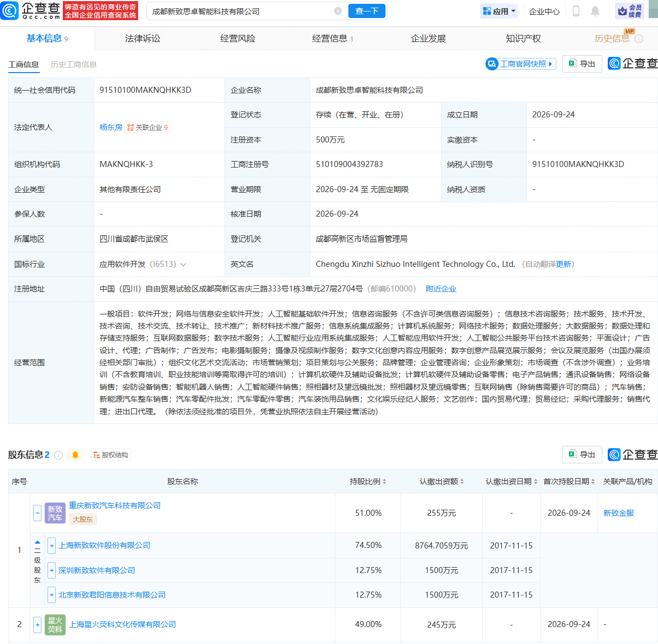Open the 新致金服 related product link
658x644 pixels.
pos(618,513)
